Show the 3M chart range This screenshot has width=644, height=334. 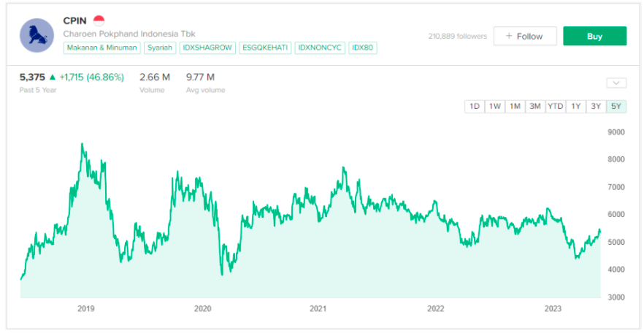click(535, 107)
